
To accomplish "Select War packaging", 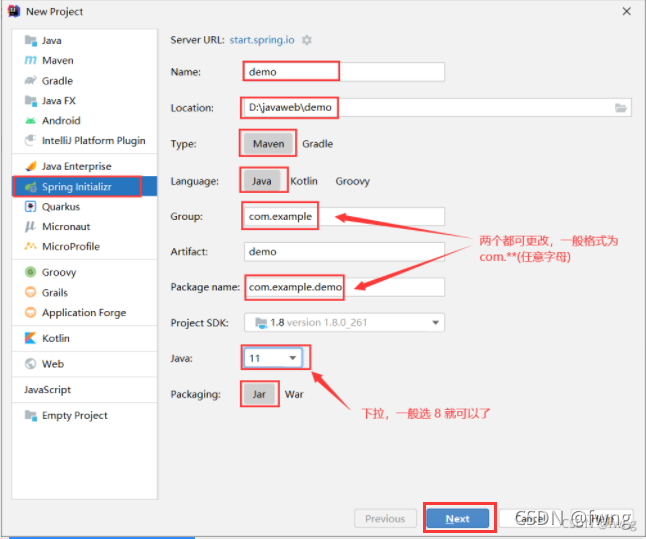I will click(294, 394).
